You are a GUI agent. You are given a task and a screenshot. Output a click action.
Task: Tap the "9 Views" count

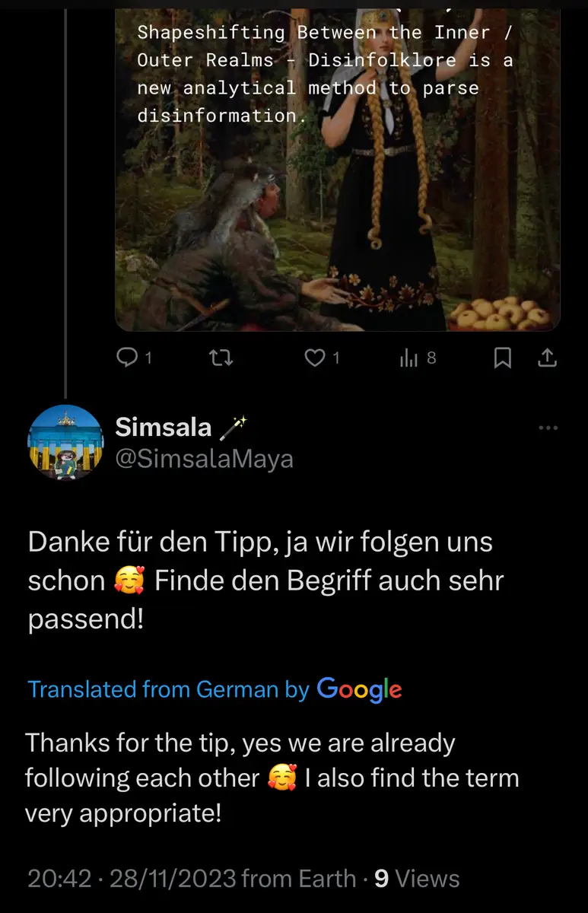tap(417, 879)
